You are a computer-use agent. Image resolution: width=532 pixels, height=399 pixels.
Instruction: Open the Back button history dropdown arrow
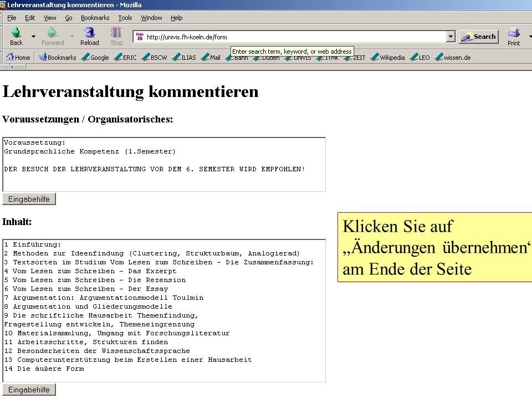(x=33, y=37)
